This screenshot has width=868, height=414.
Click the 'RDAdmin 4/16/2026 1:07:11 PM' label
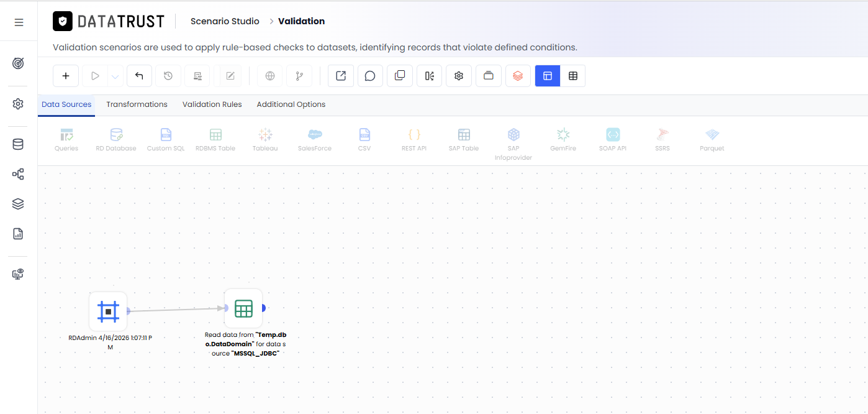pos(110,343)
